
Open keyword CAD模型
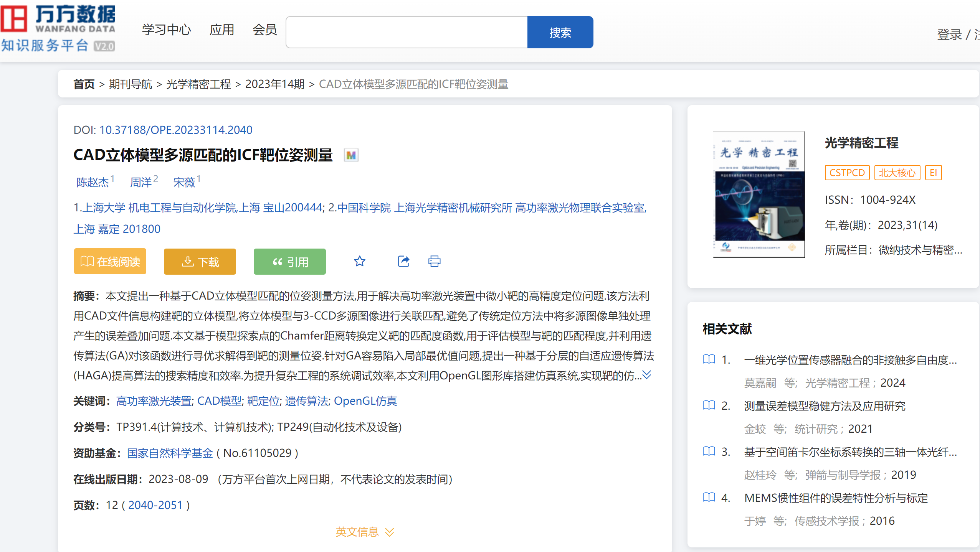219,401
